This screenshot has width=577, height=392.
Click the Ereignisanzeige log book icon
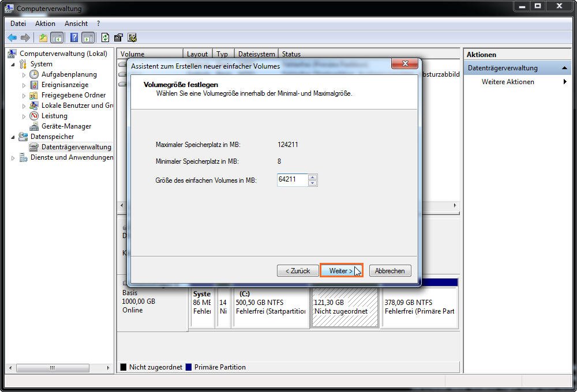click(34, 85)
